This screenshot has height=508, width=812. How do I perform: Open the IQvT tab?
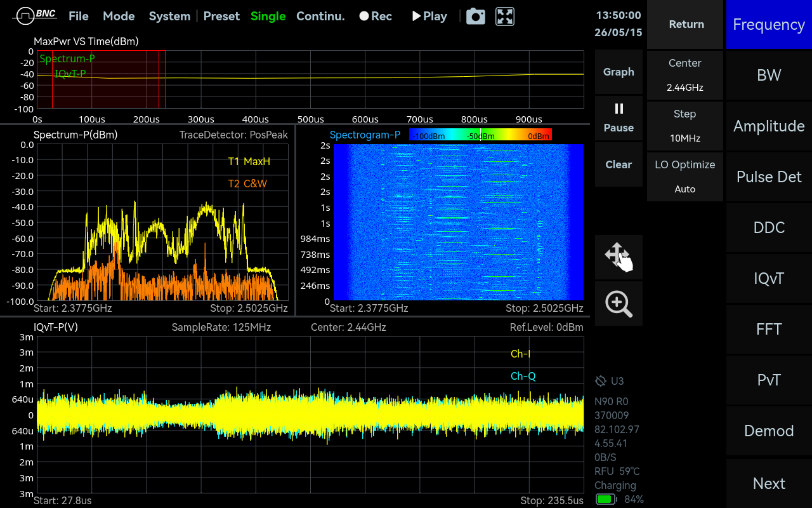[769, 278]
